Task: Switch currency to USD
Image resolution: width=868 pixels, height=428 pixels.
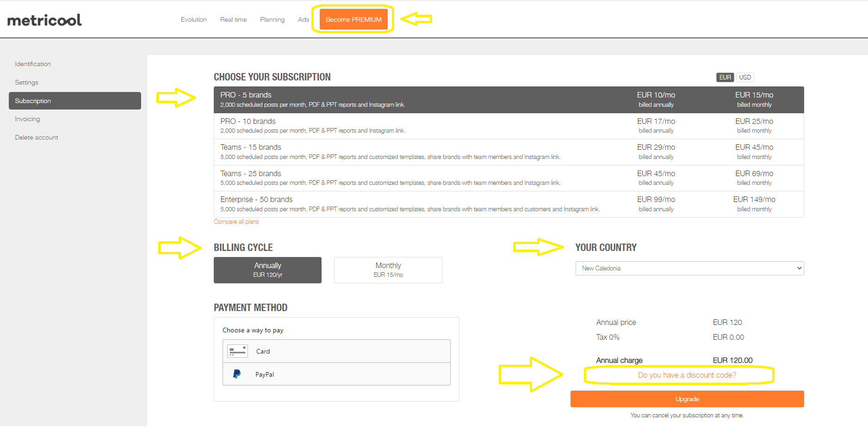Action: pos(745,77)
